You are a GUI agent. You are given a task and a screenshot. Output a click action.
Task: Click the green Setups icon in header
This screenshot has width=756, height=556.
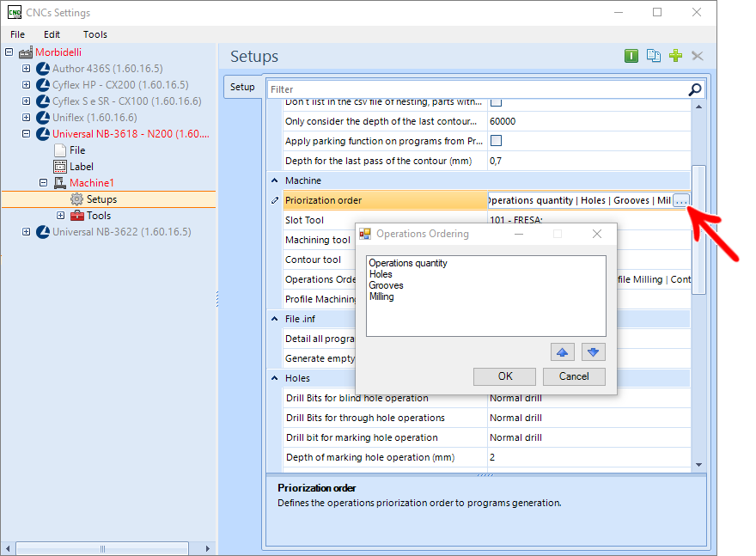(x=631, y=56)
